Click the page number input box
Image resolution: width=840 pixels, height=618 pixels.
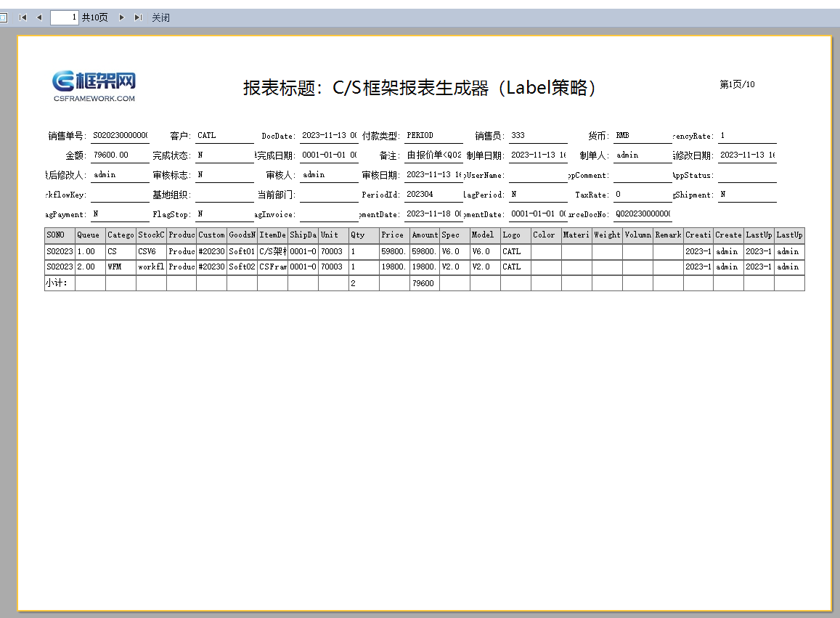(x=65, y=17)
